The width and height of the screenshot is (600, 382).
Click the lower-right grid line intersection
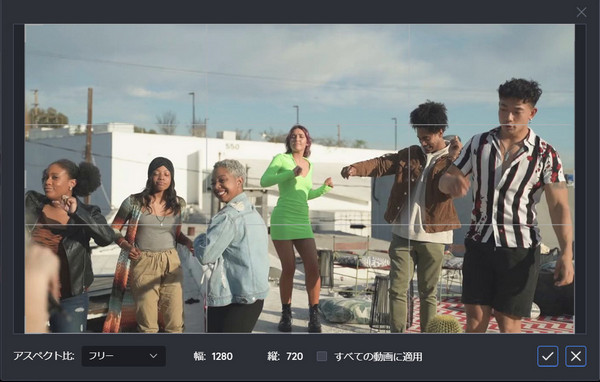[409, 224]
